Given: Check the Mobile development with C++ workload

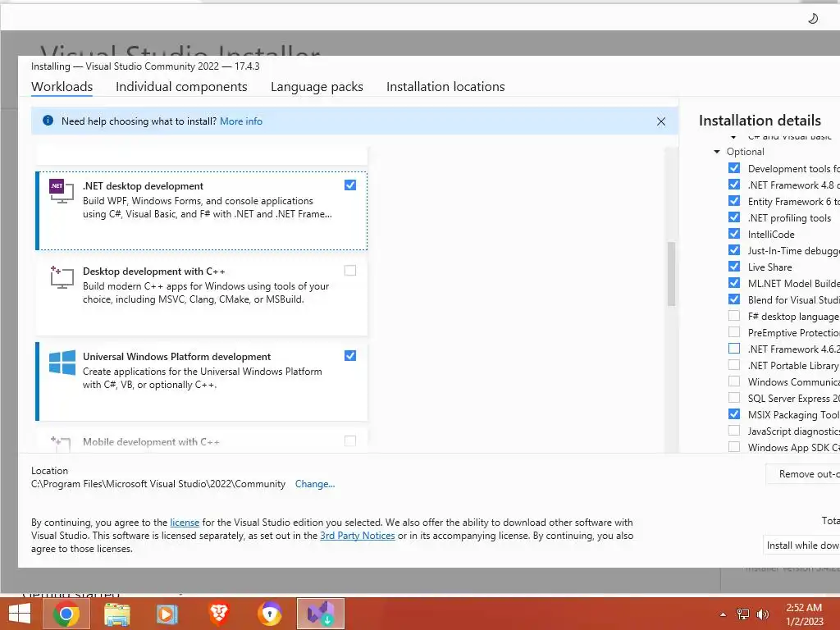Looking at the screenshot, I should click(x=349, y=441).
